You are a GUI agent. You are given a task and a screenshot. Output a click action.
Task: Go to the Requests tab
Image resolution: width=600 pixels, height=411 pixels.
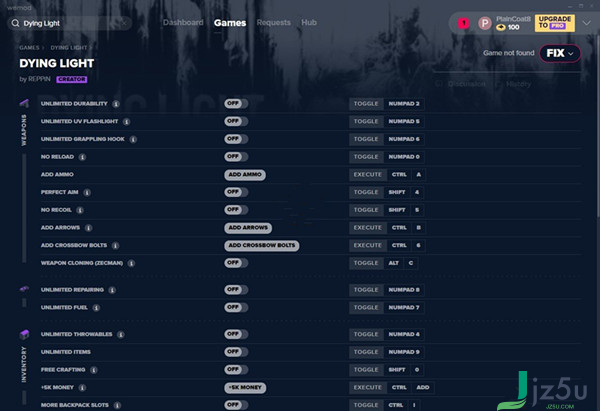(274, 23)
